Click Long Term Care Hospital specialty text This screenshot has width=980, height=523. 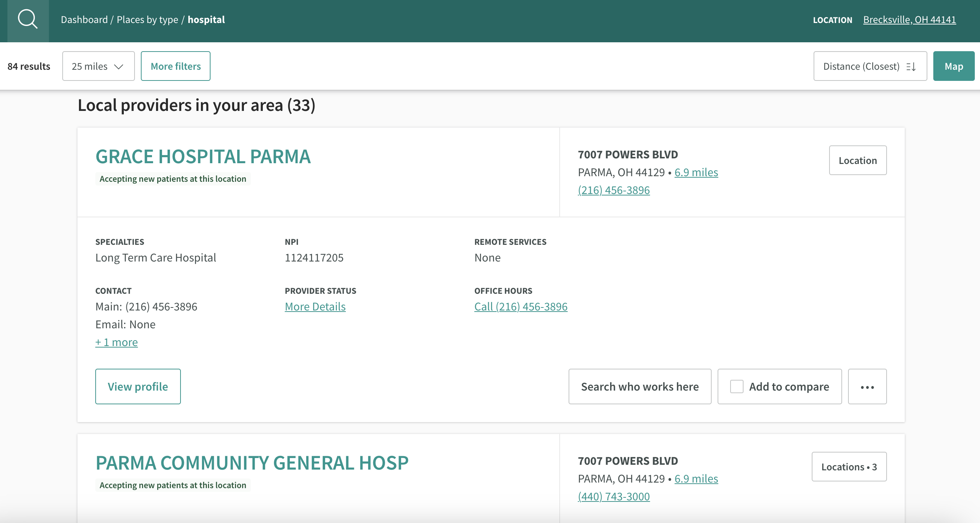click(x=156, y=258)
